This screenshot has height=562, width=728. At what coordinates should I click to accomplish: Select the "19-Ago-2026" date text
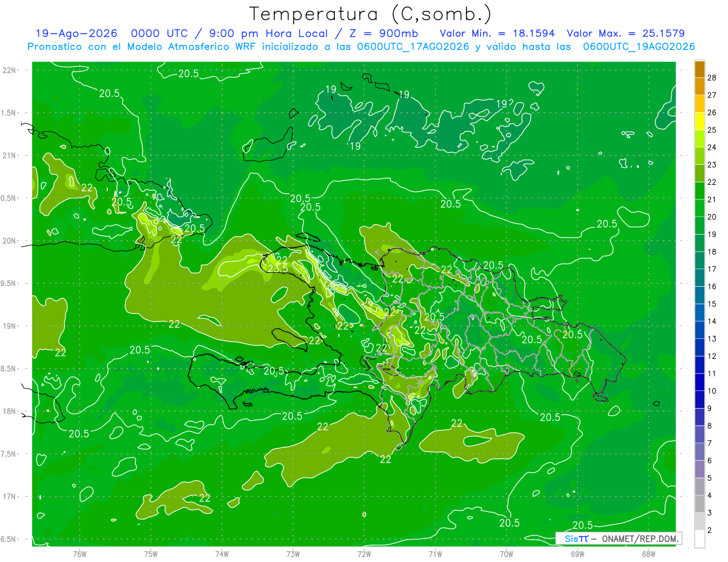(76, 34)
